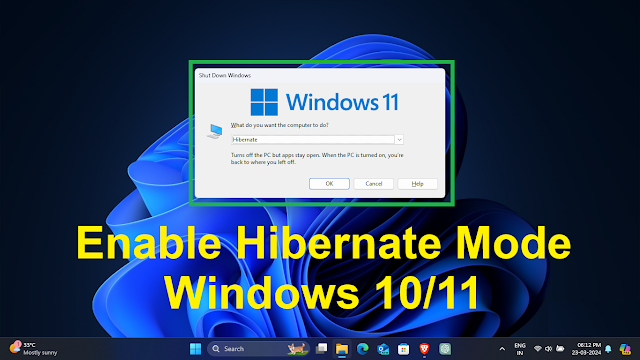
Task: Click the Help button in the dialog
Action: [x=418, y=184]
